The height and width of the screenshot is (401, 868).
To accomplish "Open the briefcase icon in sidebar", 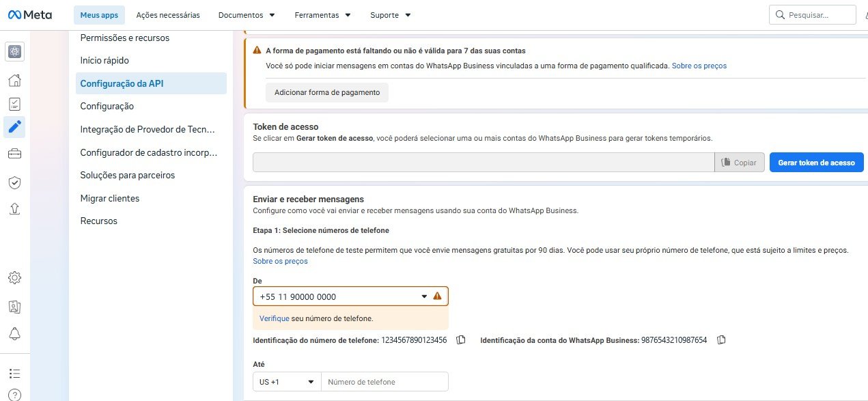I will pyautogui.click(x=14, y=153).
